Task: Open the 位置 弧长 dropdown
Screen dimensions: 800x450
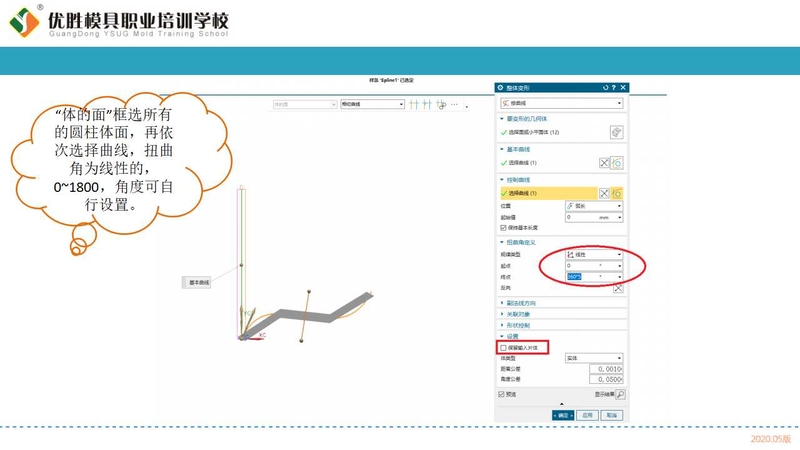Action: 593,206
